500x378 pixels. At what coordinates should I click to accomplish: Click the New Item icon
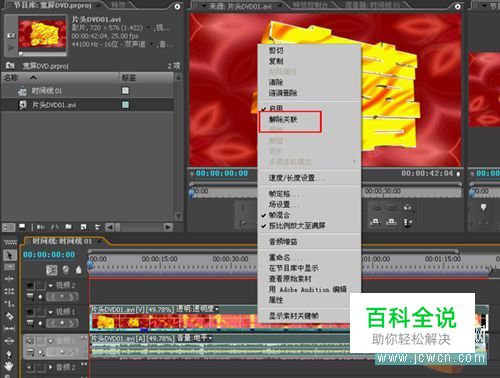tap(83, 227)
